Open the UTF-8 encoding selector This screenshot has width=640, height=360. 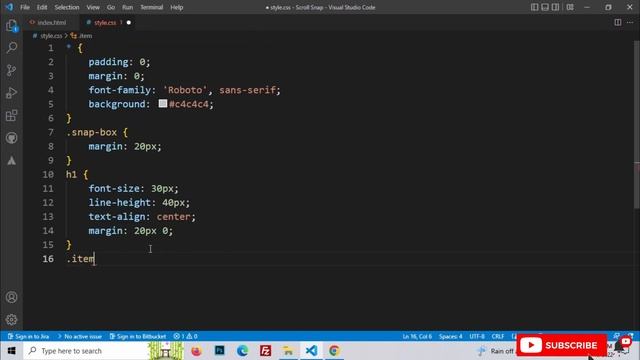click(477, 336)
